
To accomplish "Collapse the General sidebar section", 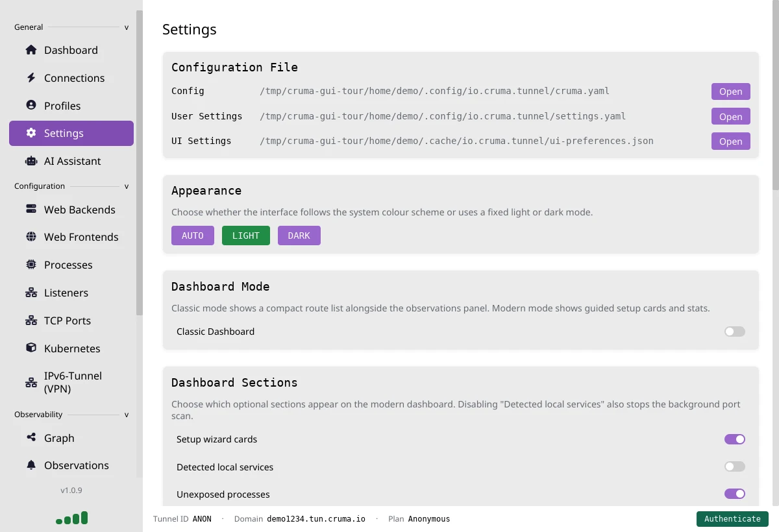I will [x=127, y=27].
